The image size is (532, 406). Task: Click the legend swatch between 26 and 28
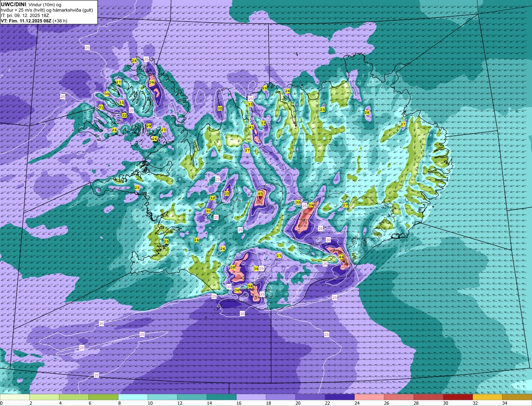[x=399, y=397]
